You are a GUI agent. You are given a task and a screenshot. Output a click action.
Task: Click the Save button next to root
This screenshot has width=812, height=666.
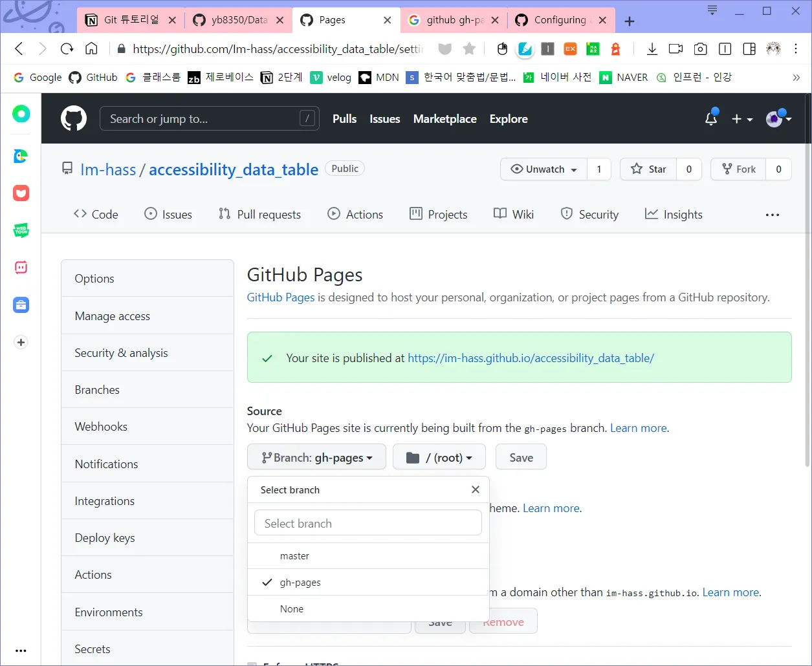click(521, 457)
